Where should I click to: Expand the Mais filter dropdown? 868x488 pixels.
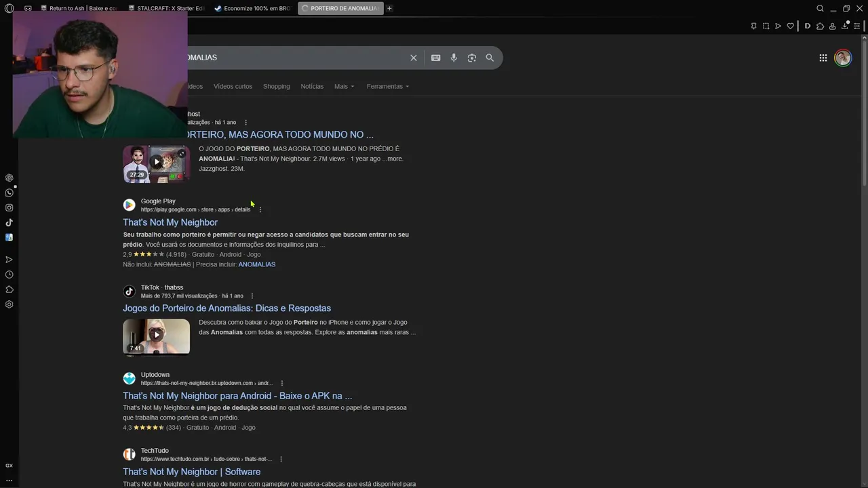click(344, 86)
